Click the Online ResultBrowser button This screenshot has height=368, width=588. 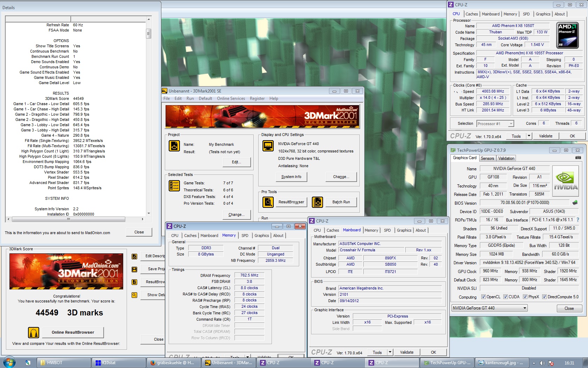[73, 332]
